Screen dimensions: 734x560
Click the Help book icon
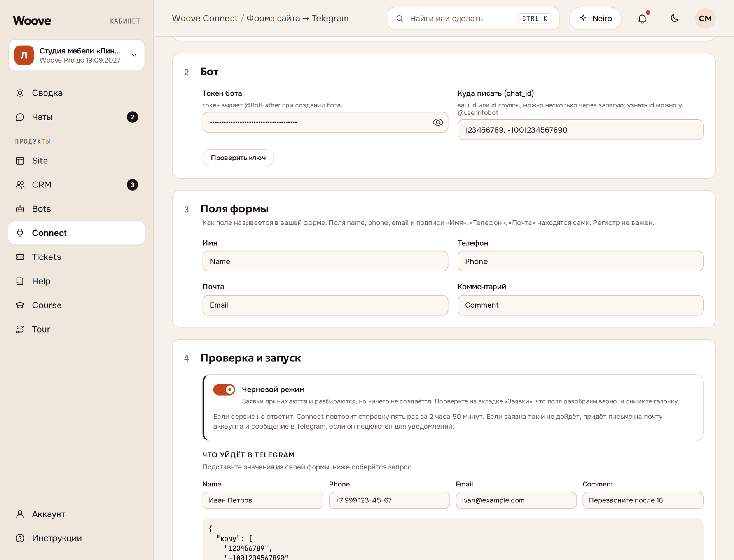pyautogui.click(x=20, y=281)
